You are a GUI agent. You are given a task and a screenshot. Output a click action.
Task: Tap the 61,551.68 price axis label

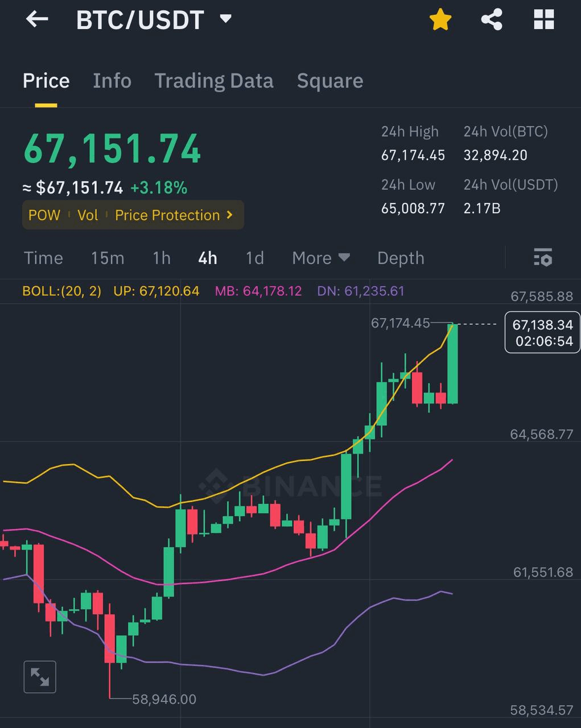pos(543,572)
